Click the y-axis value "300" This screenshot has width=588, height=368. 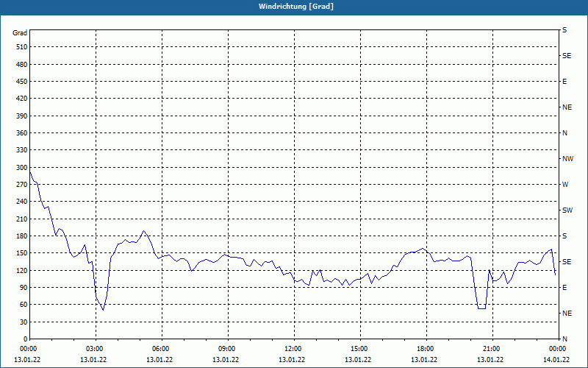click(x=22, y=168)
